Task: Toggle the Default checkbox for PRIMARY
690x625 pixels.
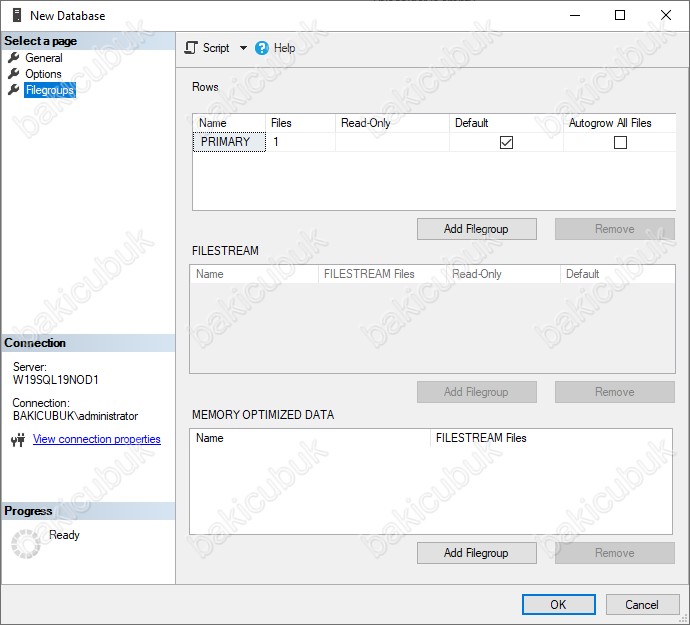Action: pyautogui.click(x=506, y=142)
